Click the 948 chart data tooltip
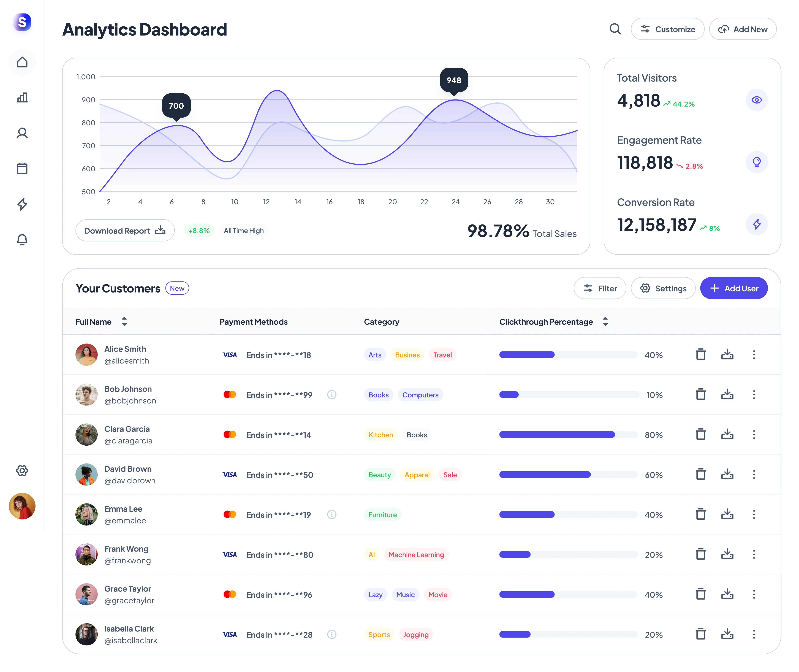The height and width of the screenshot is (672, 799). [454, 81]
